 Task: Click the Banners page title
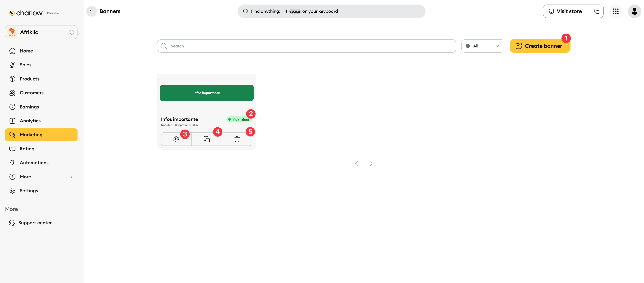(110, 11)
